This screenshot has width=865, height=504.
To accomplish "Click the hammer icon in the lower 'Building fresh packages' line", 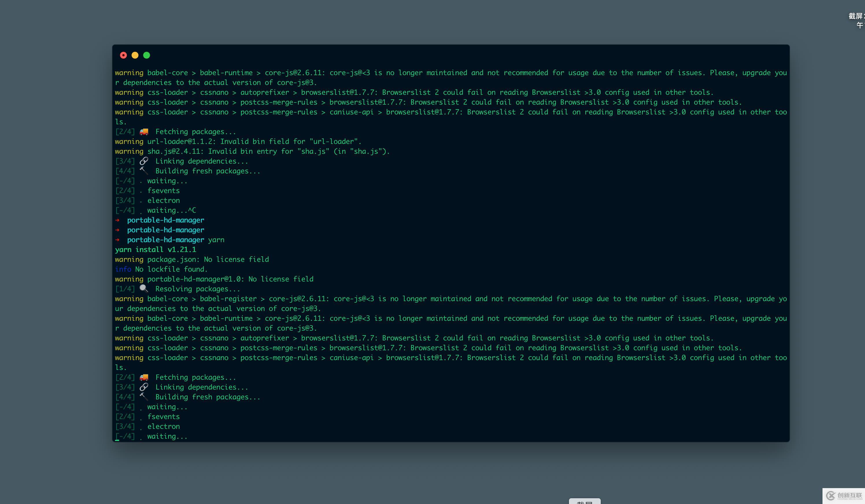I will tap(144, 396).
